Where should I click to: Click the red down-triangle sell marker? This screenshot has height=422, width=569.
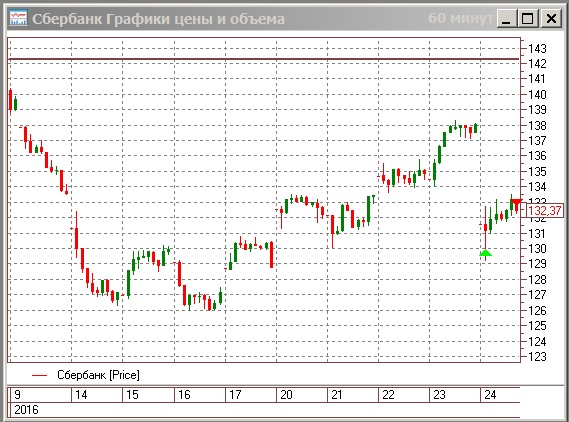point(516,203)
